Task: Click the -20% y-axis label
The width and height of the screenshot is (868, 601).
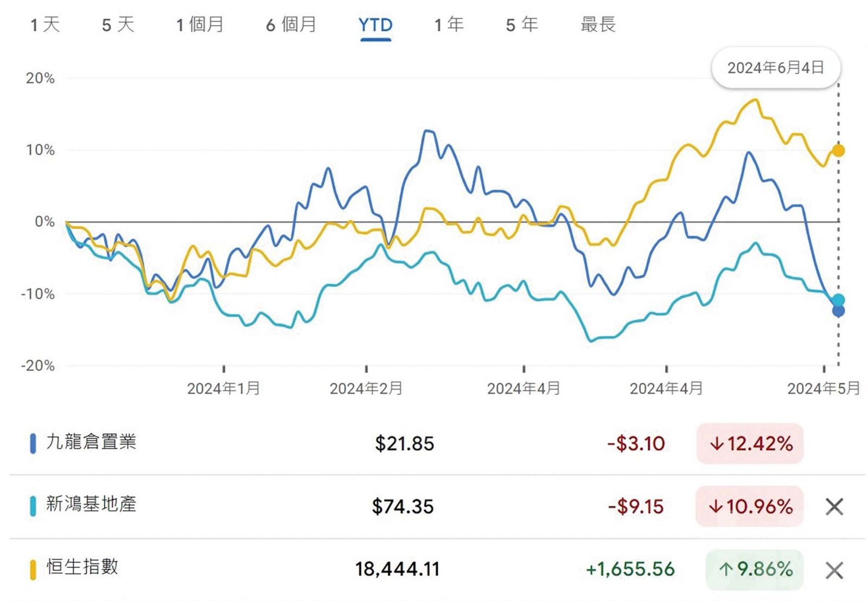Action: (x=37, y=366)
